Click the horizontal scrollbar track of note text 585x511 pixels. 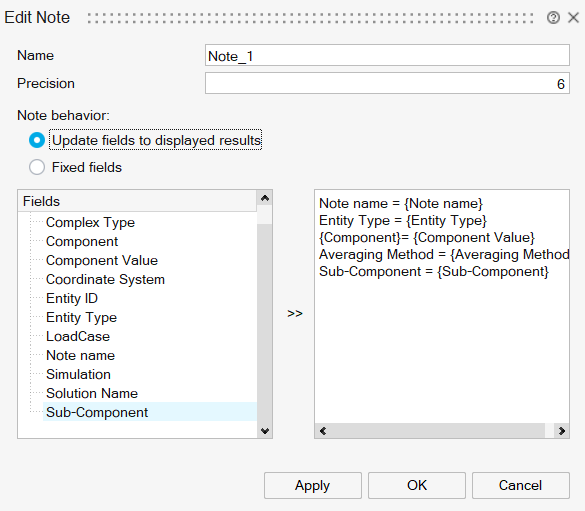pos(437,431)
